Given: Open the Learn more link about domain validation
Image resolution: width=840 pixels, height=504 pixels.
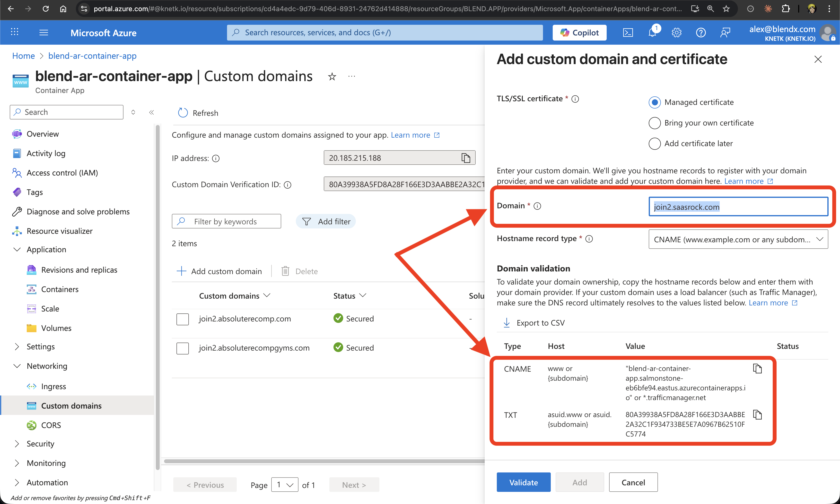Looking at the screenshot, I should tap(770, 302).
